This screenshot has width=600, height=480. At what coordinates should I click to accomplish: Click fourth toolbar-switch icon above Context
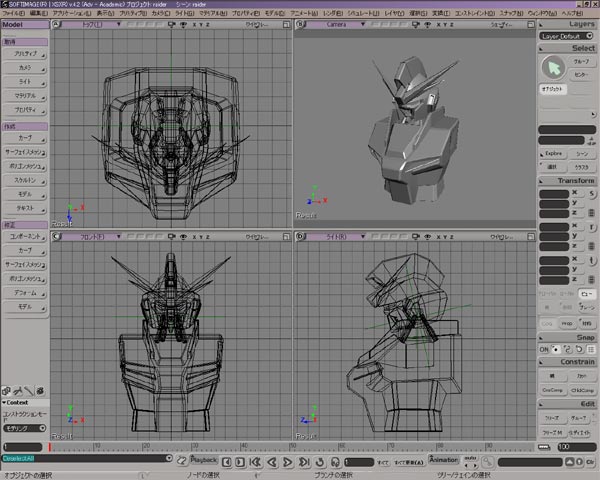[40, 391]
